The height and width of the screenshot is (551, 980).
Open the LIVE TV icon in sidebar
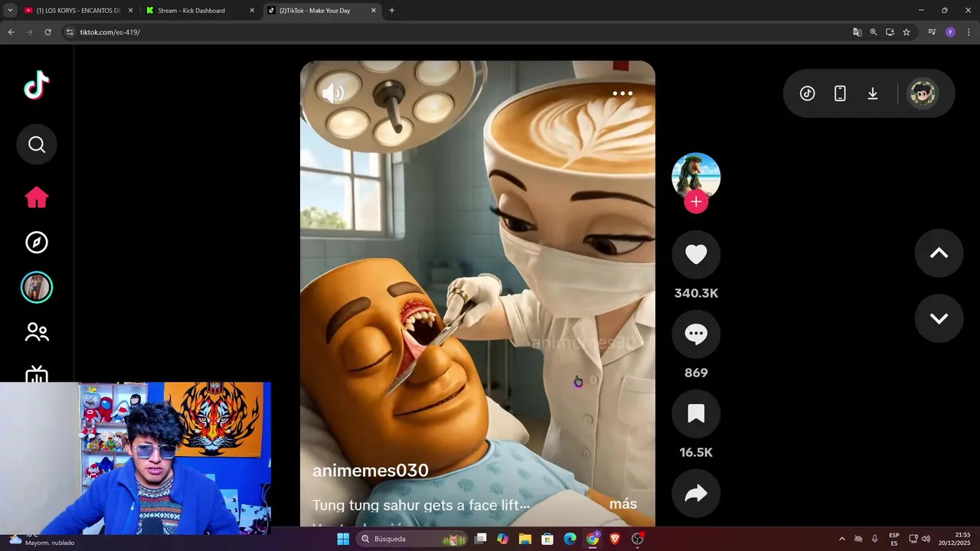click(37, 375)
